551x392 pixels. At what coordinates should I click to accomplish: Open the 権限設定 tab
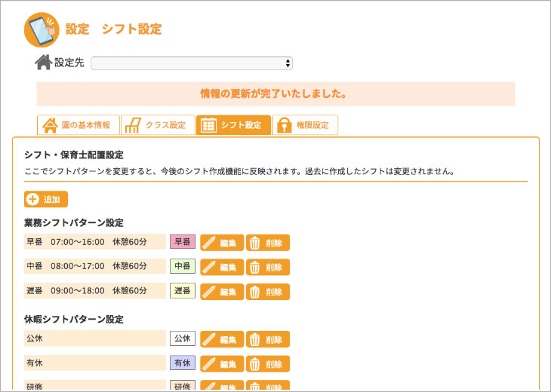pos(305,125)
